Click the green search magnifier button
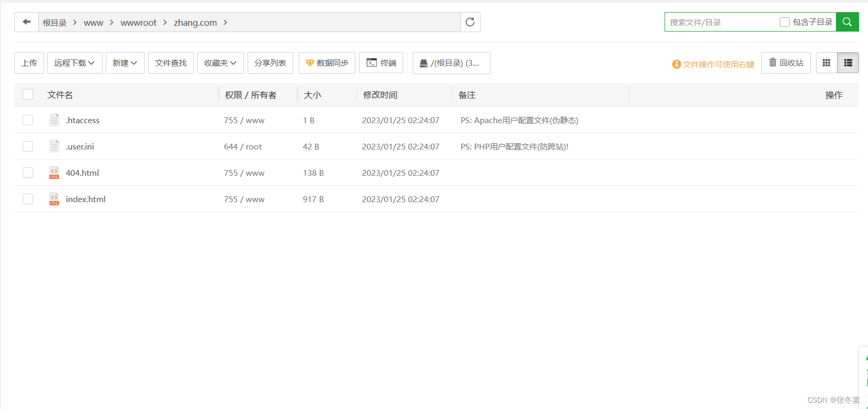The width and height of the screenshot is (868, 409). pos(847,22)
